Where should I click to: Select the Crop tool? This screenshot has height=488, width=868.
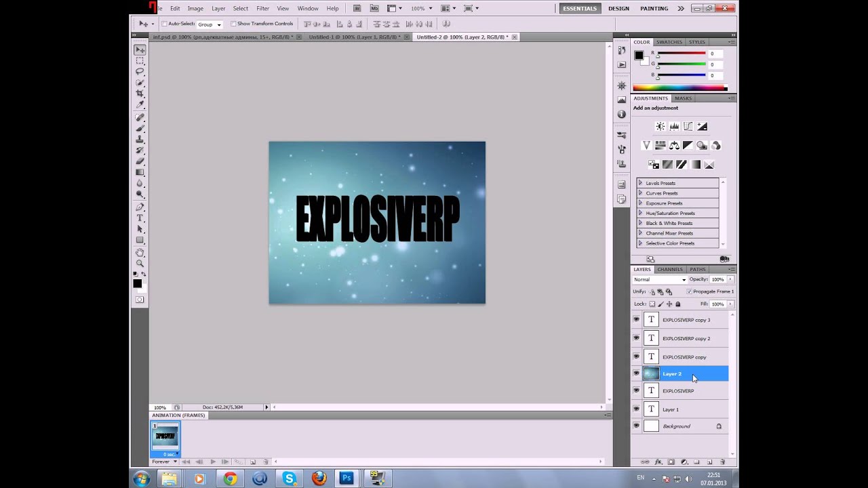pos(140,94)
